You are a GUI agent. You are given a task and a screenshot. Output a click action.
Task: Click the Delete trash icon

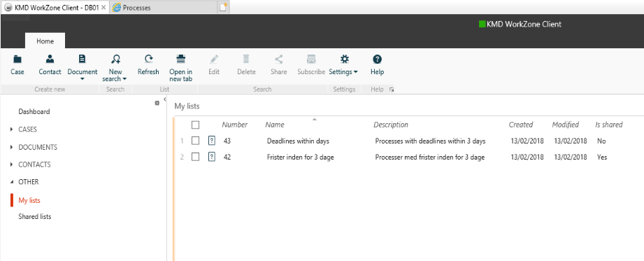(246, 59)
